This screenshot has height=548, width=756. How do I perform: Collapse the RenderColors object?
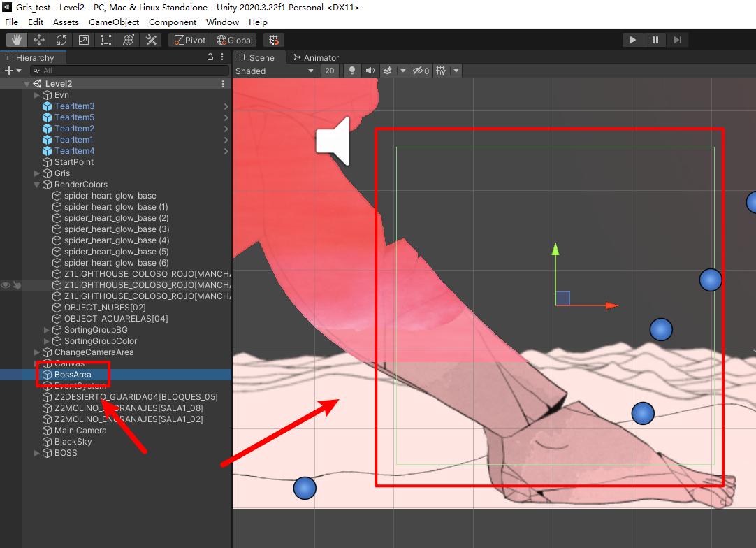[36, 185]
